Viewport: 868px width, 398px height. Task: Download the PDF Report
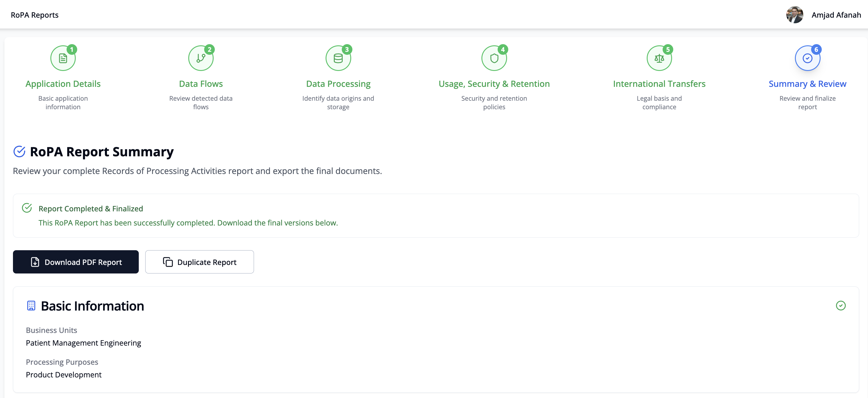point(76,262)
